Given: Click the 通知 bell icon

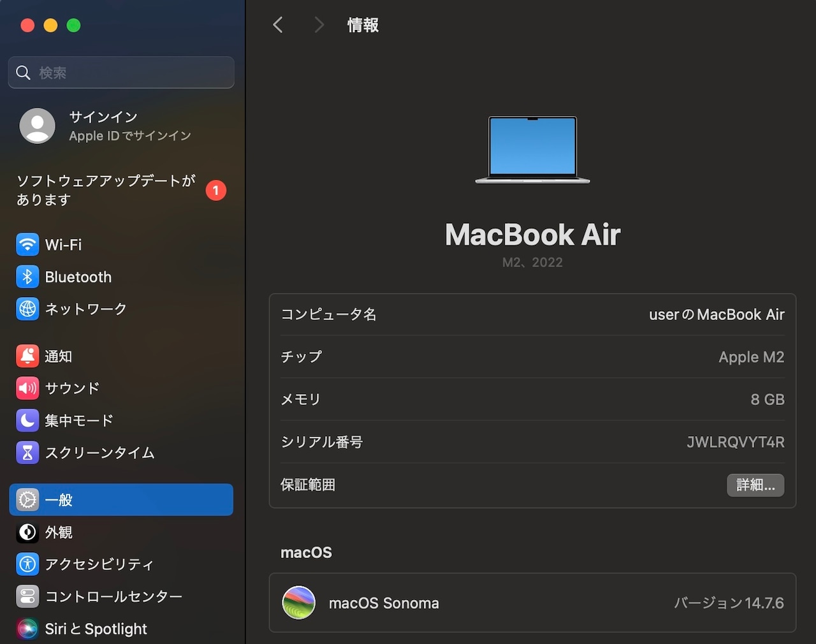Looking at the screenshot, I should (27, 356).
